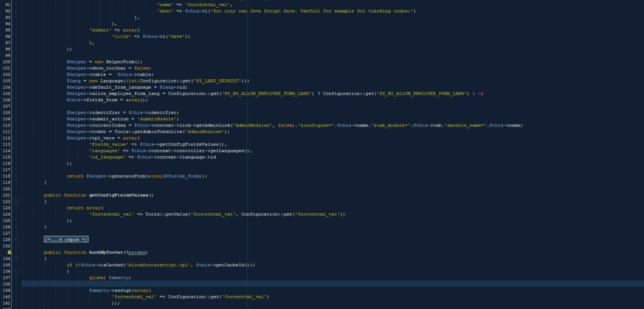Click the 'languages' key on line 114
Viewport: 644px width, 309px height.
click(x=104, y=151)
